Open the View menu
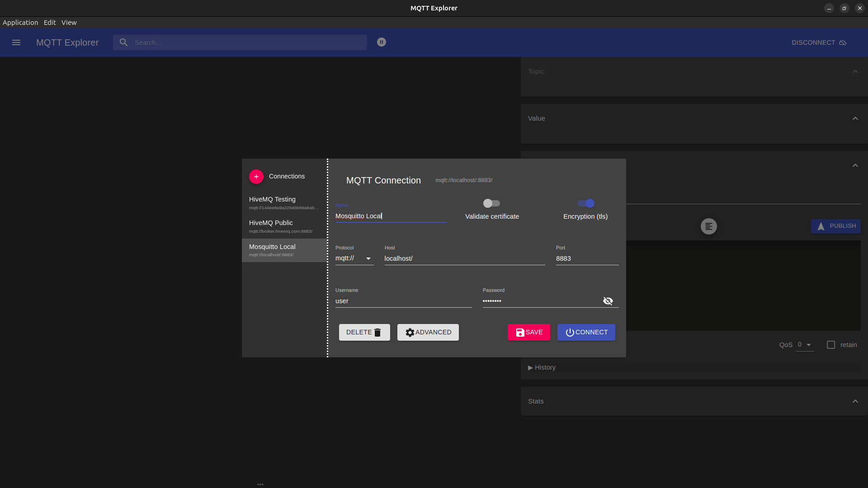The image size is (868, 488). coord(69,23)
